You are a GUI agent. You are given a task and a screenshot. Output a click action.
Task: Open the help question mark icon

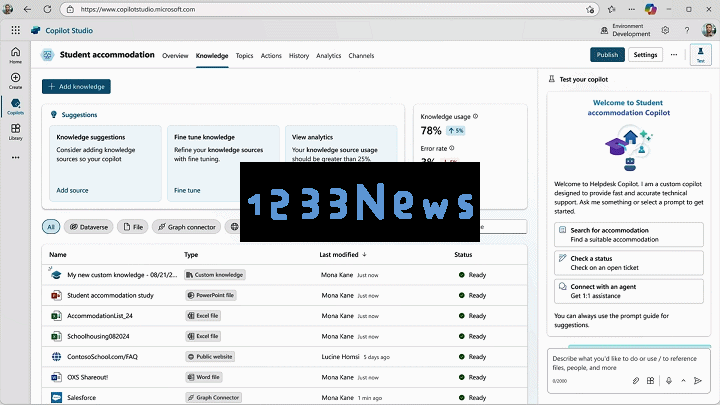[687, 30]
